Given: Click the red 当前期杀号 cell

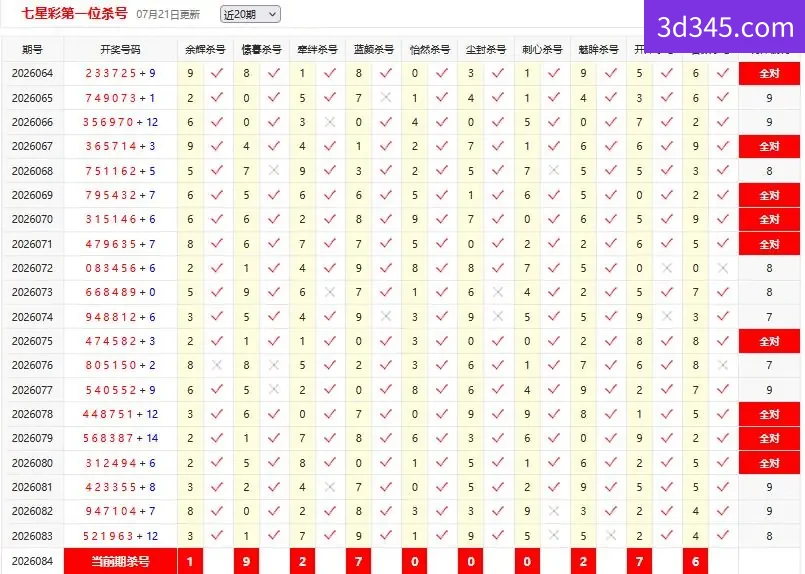Looking at the screenshot, I should click(121, 561).
